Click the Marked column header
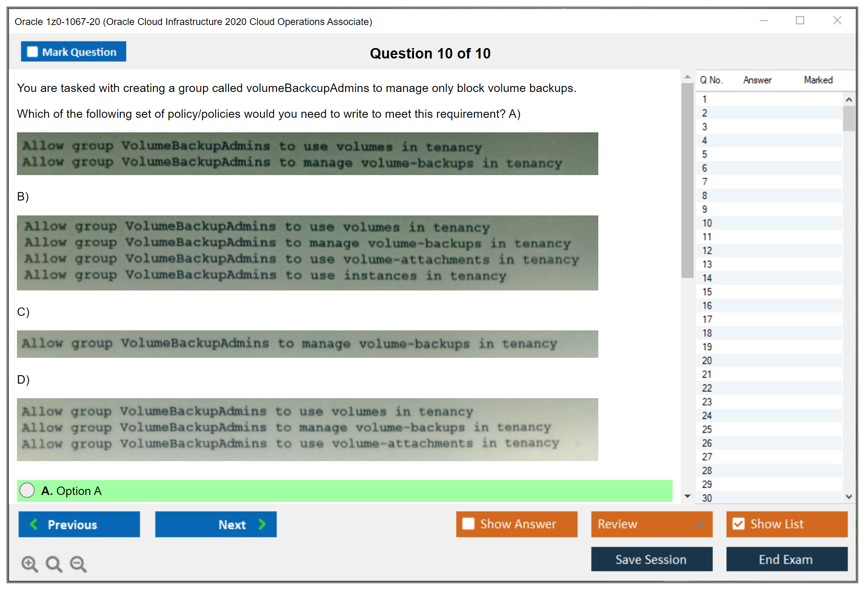Screen dimensions: 868x593 pos(818,80)
